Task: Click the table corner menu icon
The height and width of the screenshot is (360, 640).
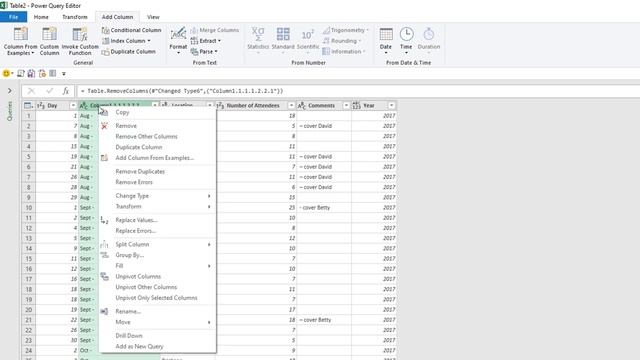Action: pyautogui.click(x=28, y=106)
